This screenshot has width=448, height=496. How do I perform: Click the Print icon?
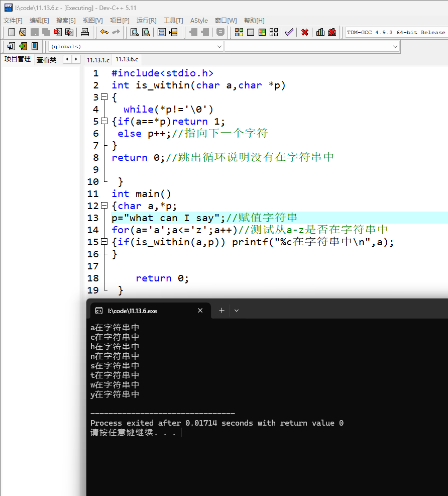click(85, 32)
